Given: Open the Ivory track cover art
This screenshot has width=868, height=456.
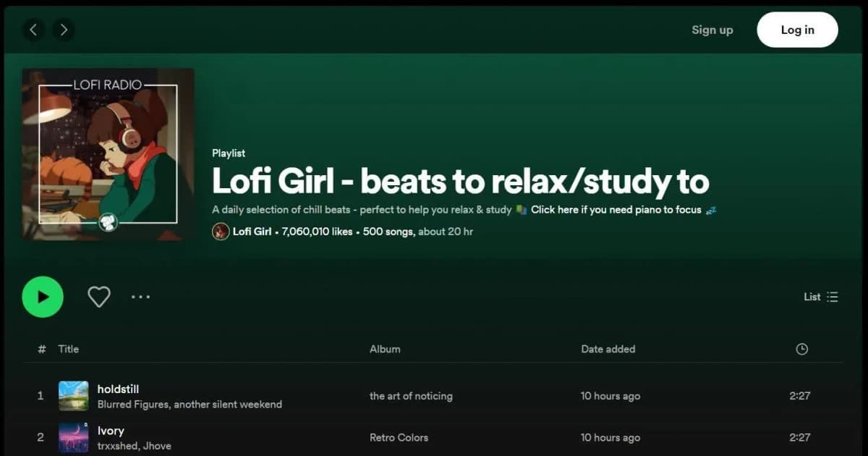Looking at the screenshot, I should pos(74,437).
